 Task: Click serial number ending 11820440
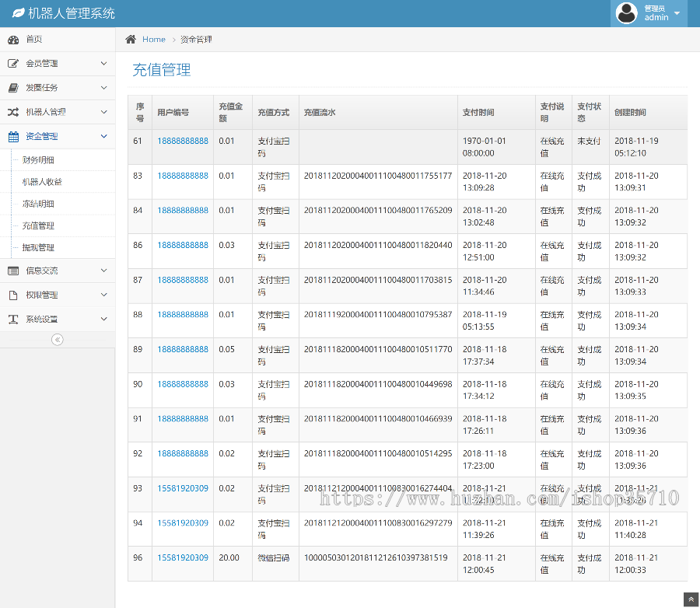[378, 245]
